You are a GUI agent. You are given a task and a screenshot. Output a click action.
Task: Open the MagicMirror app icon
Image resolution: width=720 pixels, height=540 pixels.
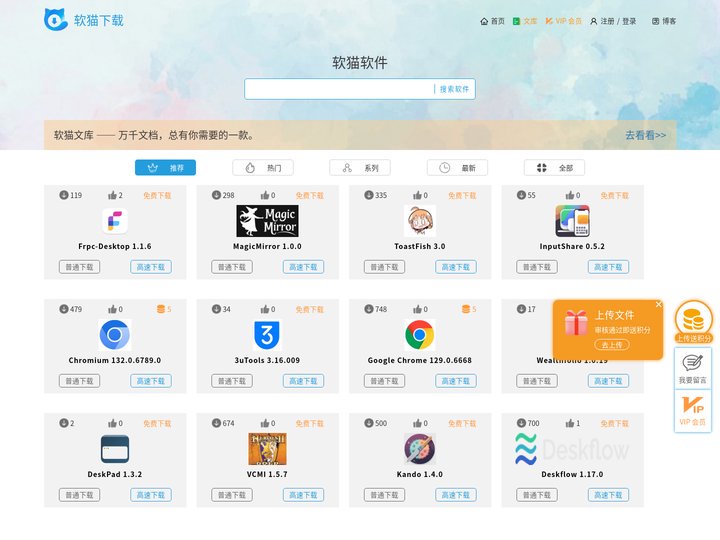click(267, 221)
